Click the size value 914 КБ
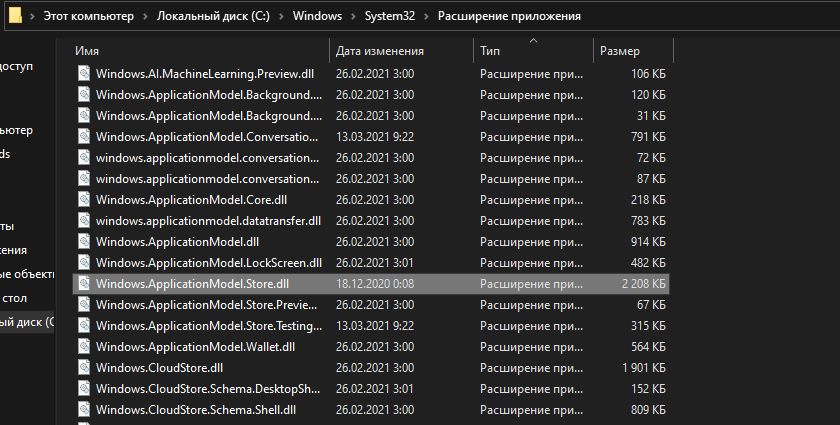The image size is (840, 425). click(648, 241)
